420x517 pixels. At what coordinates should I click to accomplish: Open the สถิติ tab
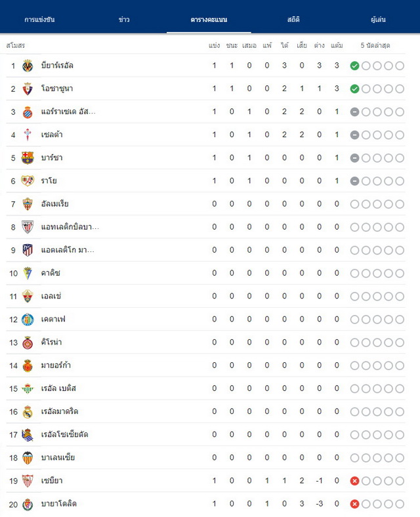[x=293, y=20]
